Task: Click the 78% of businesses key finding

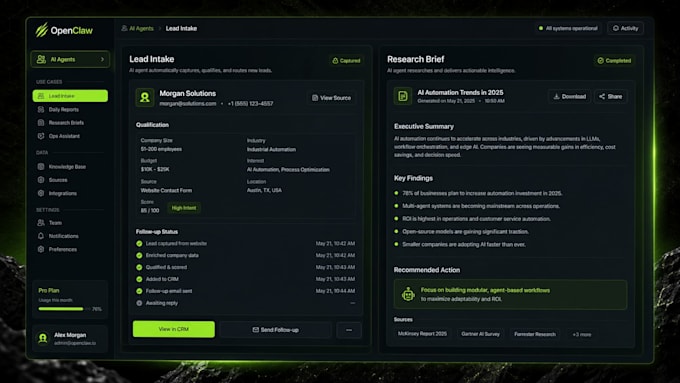Action: tap(482, 193)
